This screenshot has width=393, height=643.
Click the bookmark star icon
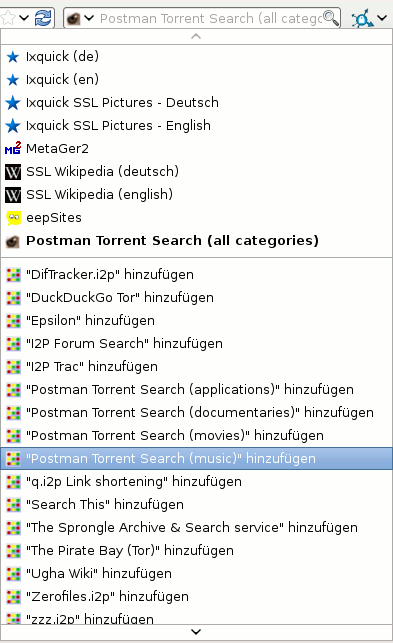[7, 18]
